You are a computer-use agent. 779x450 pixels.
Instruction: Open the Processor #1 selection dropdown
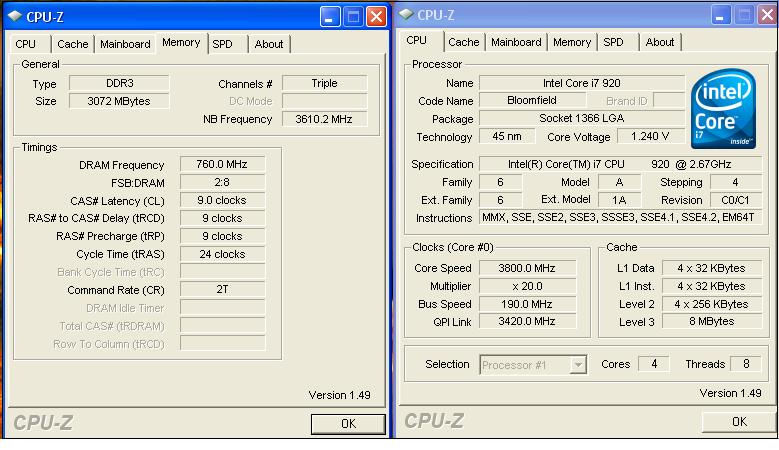point(533,365)
